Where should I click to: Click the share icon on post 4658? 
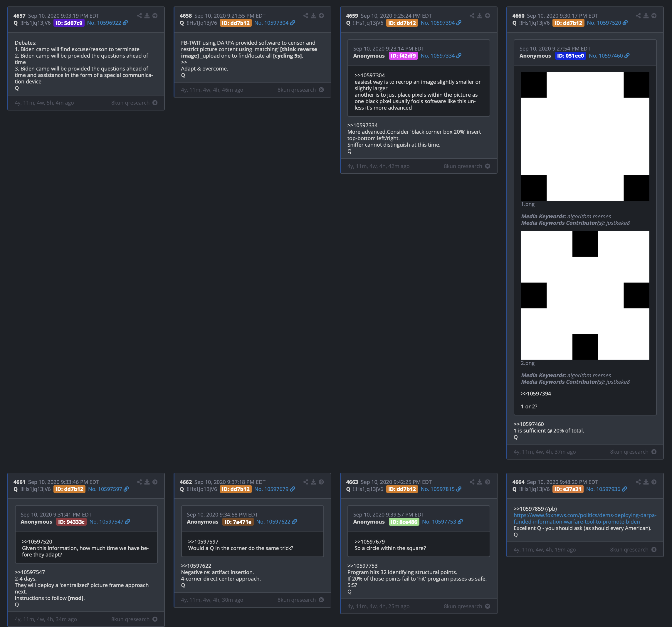(x=305, y=16)
